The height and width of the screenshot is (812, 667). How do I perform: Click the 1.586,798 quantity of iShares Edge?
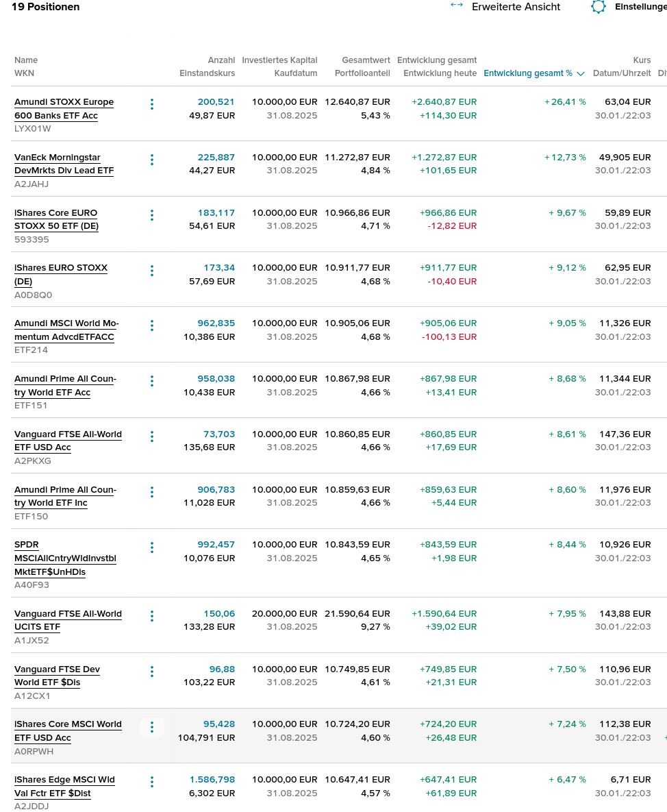click(212, 779)
